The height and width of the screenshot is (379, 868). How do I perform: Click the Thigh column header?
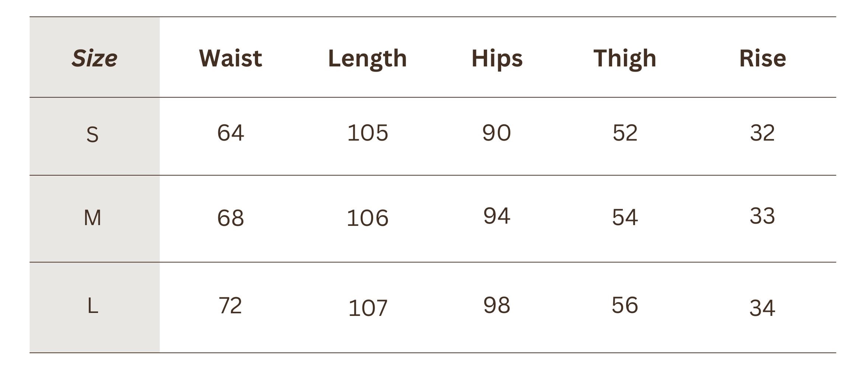pos(625,58)
